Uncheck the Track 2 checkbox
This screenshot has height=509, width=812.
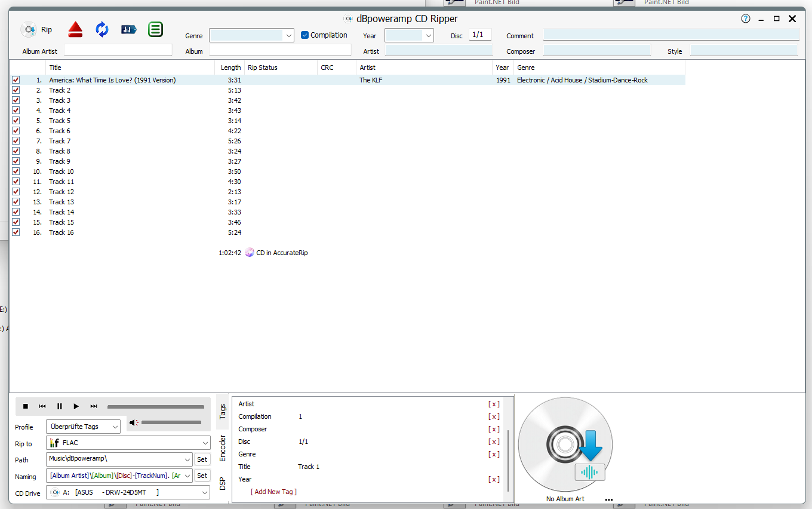click(x=16, y=90)
